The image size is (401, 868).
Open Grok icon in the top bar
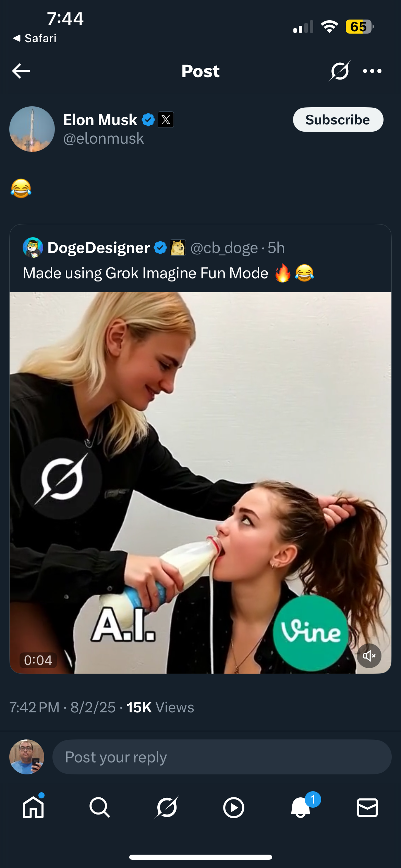[x=340, y=71]
